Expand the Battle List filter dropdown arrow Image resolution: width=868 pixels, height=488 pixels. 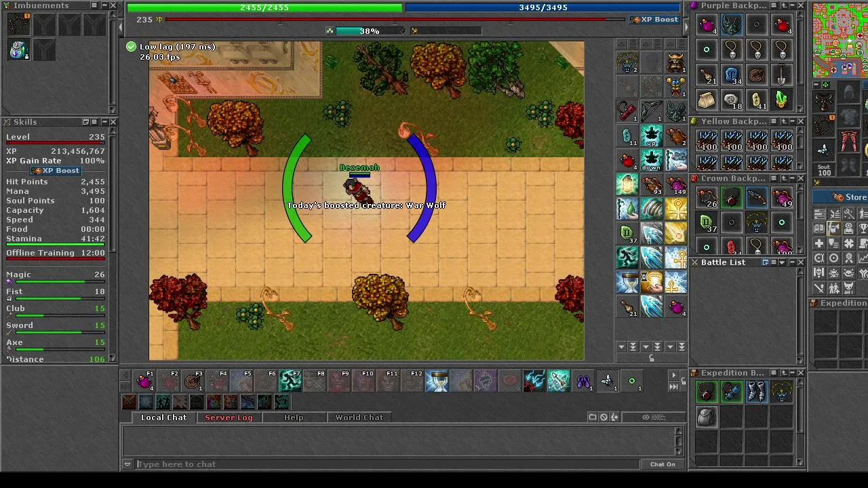pyautogui.click(x=782, y=262)
